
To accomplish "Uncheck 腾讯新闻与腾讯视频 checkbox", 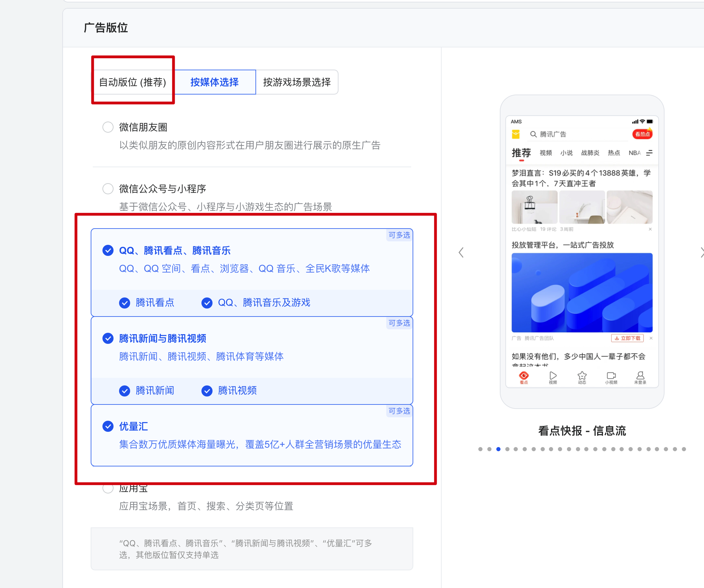I will tap(108, 338).
